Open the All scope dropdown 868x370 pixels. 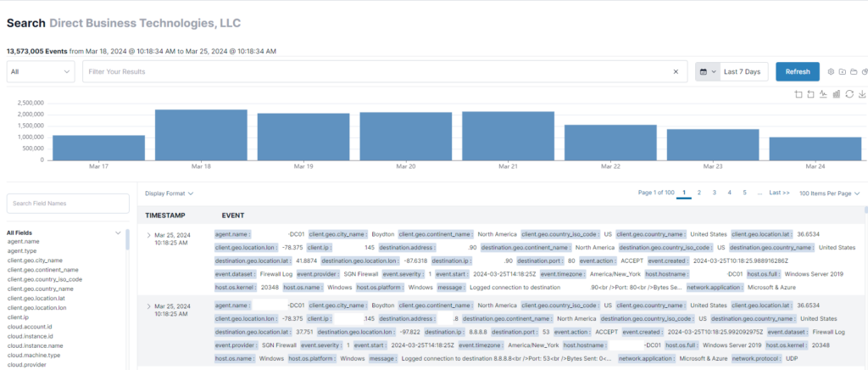(41, 72)
